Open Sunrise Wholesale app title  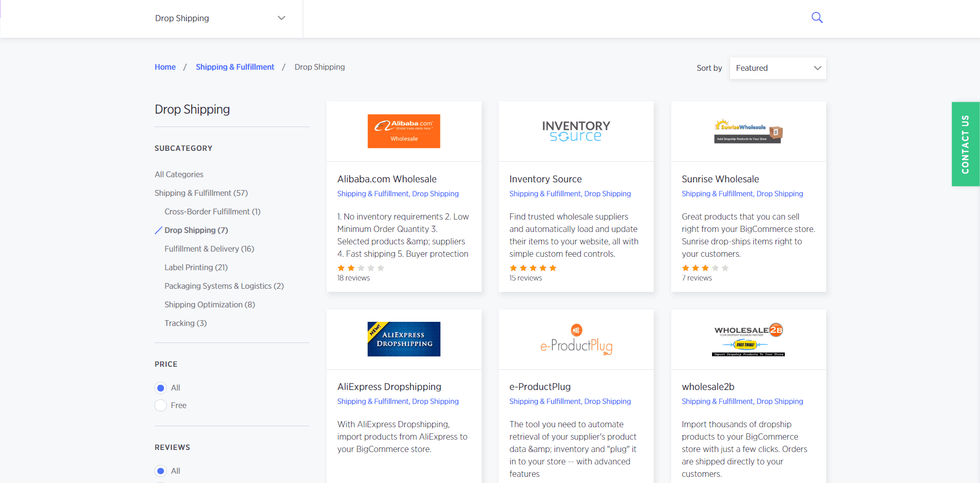(x=720, y=179)
